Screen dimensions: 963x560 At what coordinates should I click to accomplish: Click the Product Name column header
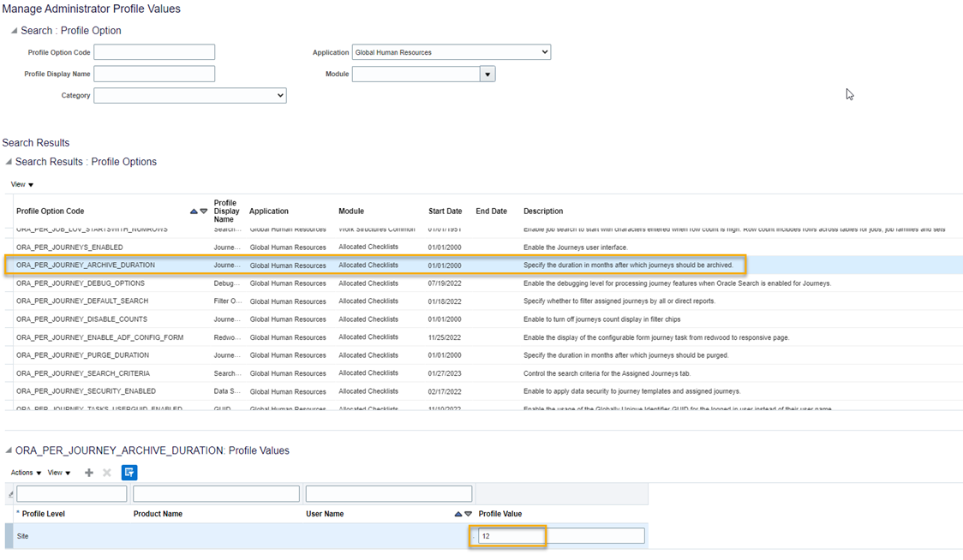158,514
